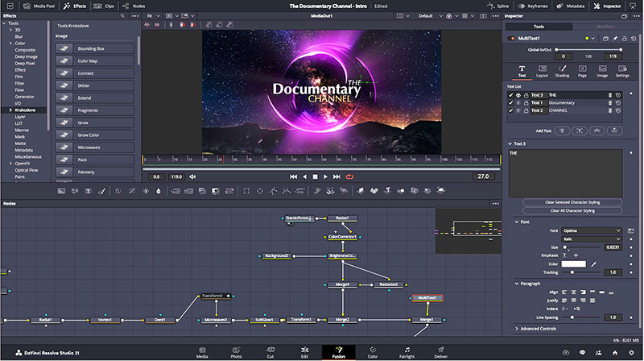Add an Ellipse mask from the toolbar
The width and height of the screenshot is (644, 361).
[259, 191]
